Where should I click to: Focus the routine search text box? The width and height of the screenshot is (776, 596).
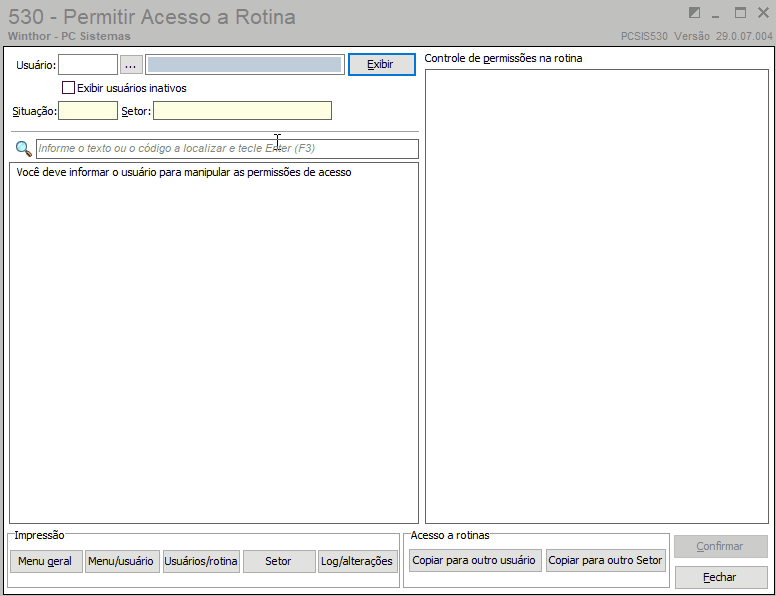[x=227, y=149]
